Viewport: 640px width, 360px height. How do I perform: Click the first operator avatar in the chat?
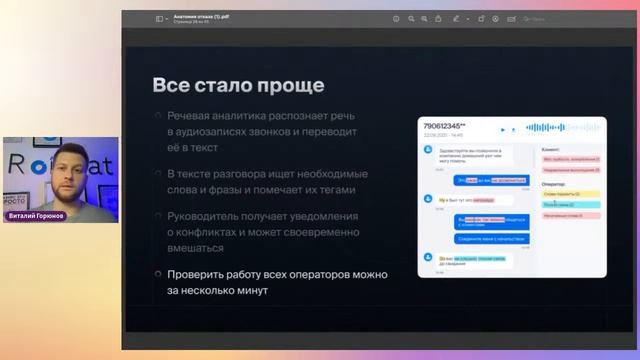pyautogui.click(x=428, y=149)
